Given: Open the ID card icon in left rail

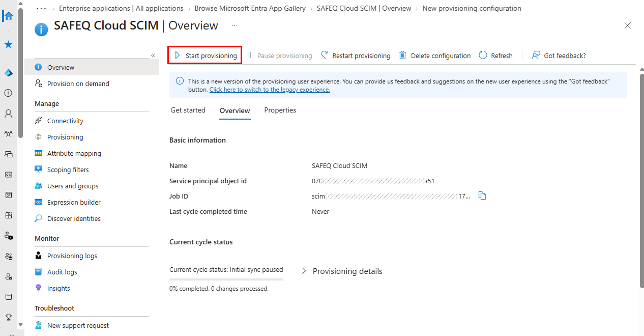Looking at the screenshot, I should point(8,174).
